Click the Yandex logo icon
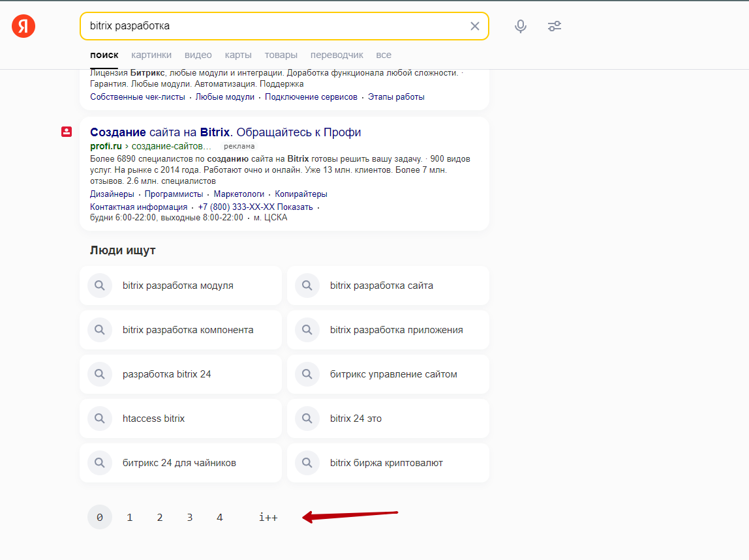Screen dimensions: 749x560 (x=23, y=26)
